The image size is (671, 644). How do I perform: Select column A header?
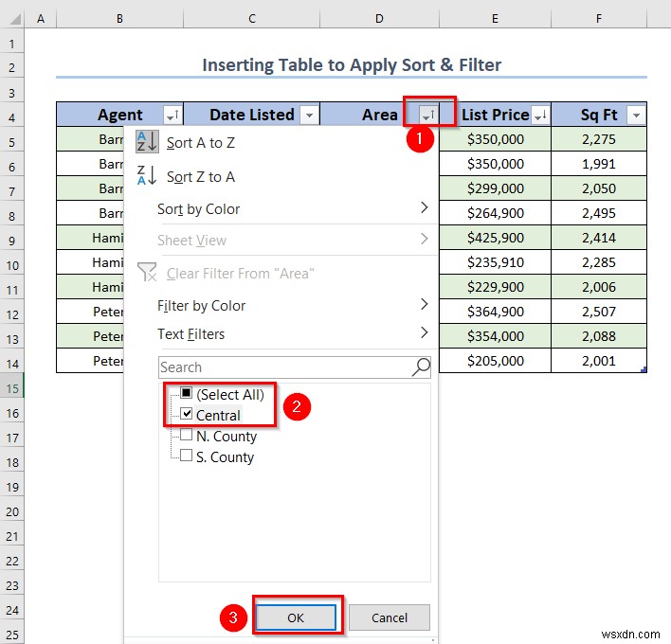41,19
